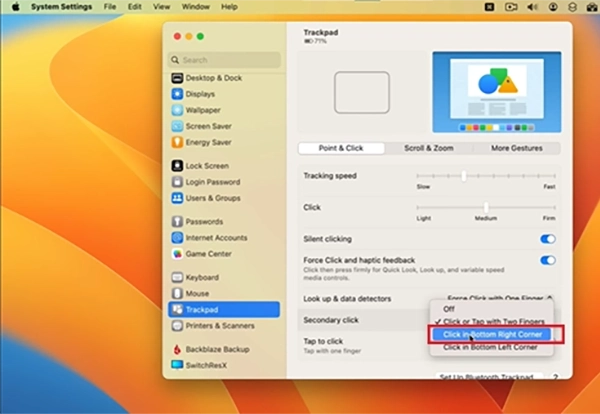
Task: Click the volume icon in menu bar
Action: pos(532,7)
